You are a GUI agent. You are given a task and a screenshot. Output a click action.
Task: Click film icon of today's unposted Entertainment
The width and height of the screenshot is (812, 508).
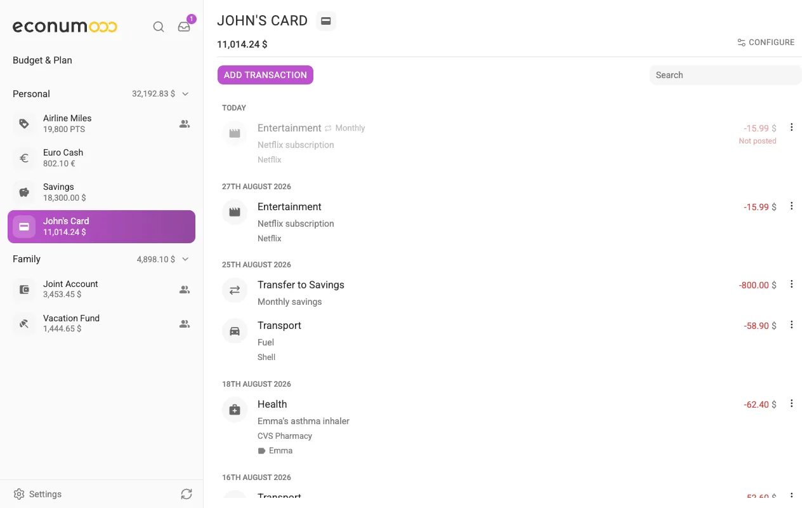pyautogui.click(x=235, y=133)
